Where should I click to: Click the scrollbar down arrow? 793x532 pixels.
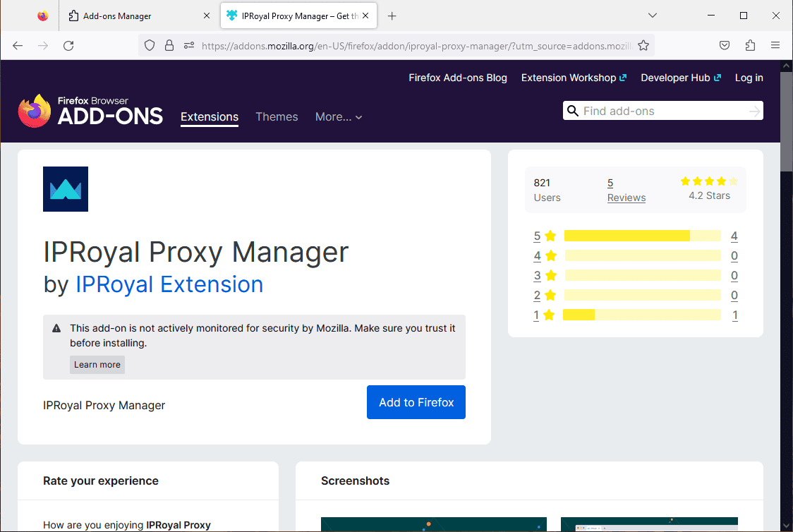pyautogui.click(x=787, y=526)
